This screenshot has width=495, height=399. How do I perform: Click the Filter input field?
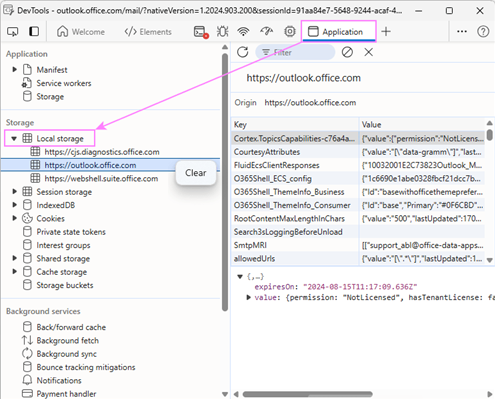(x=295, y=52)
